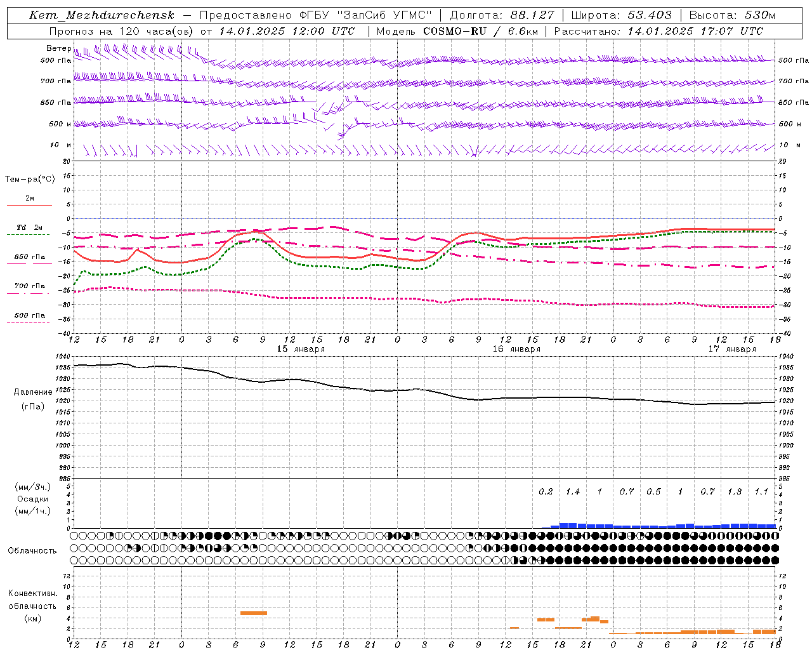Click the dashed line under 700 гПа legend

click(x=28, y=293)
